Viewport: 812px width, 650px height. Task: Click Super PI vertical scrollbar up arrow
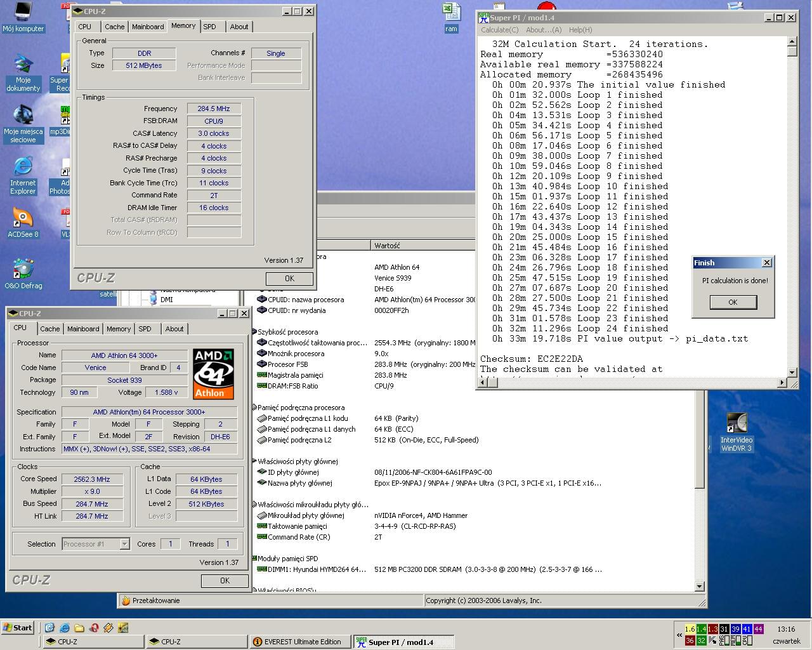[792, 41]
